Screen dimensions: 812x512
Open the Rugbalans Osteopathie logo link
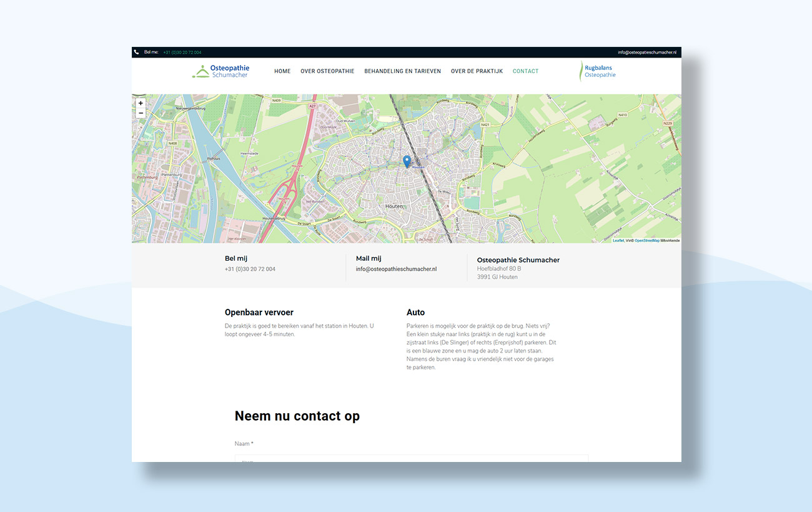pos(597,71)
